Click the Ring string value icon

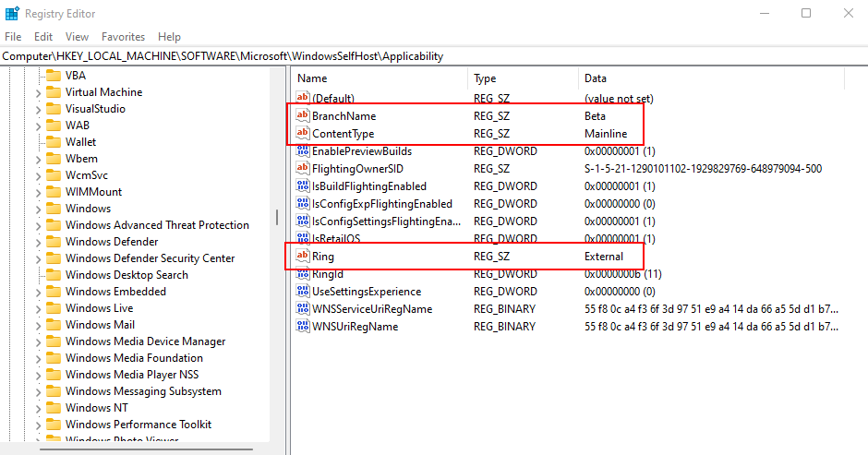(302, 257)
